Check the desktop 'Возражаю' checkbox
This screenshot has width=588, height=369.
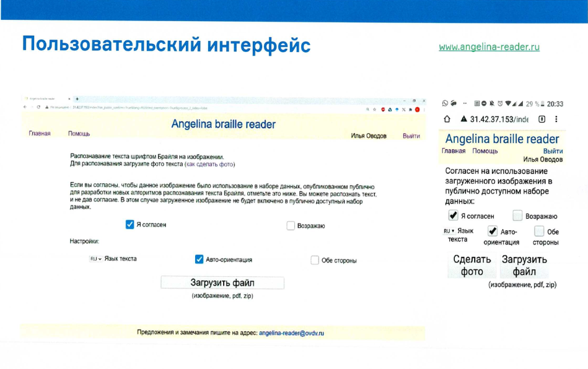291,226
